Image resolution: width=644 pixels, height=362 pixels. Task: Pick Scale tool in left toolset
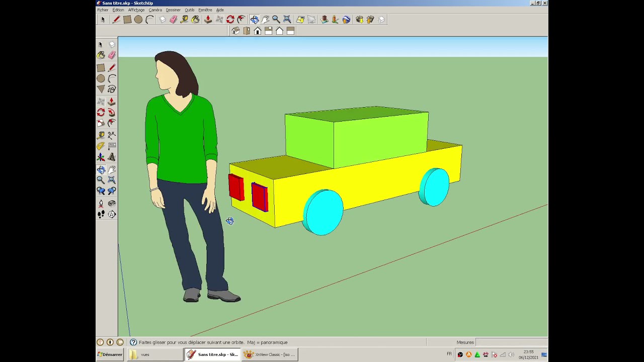point(101,124)
